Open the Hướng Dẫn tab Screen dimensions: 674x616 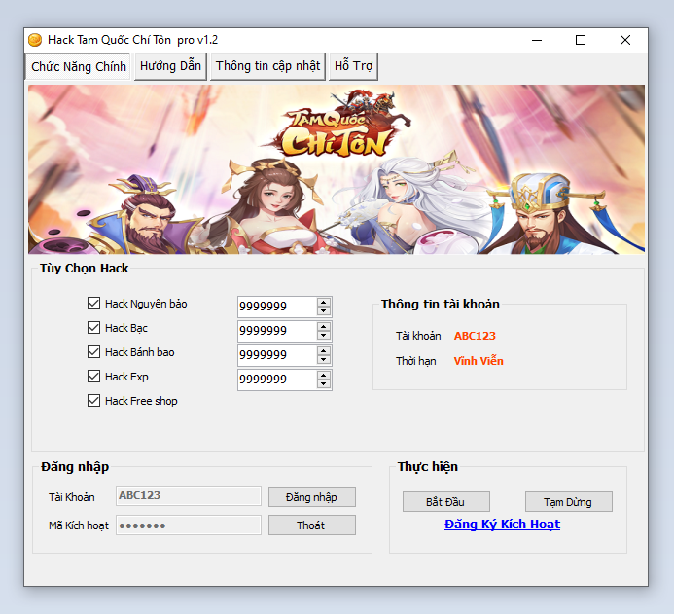[170, 66]
